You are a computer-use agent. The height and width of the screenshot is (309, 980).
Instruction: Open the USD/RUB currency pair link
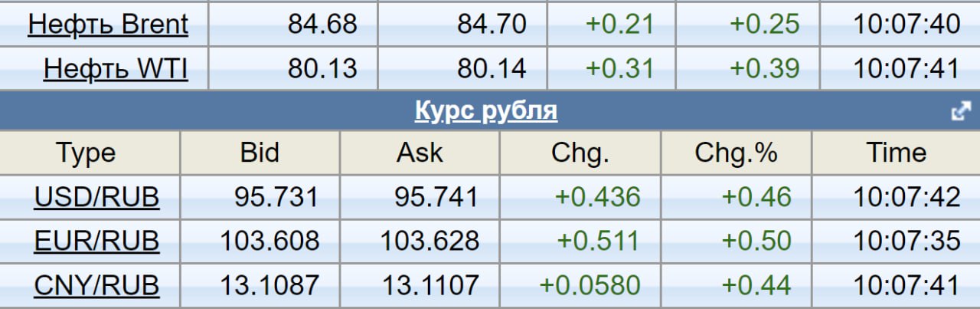[x=96, y=197]
